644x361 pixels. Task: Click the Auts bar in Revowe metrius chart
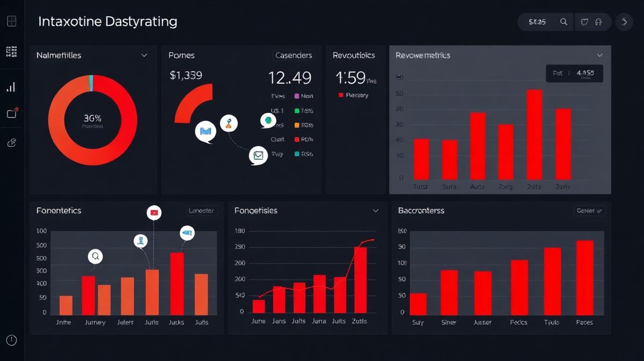click(x=478, y=146)
